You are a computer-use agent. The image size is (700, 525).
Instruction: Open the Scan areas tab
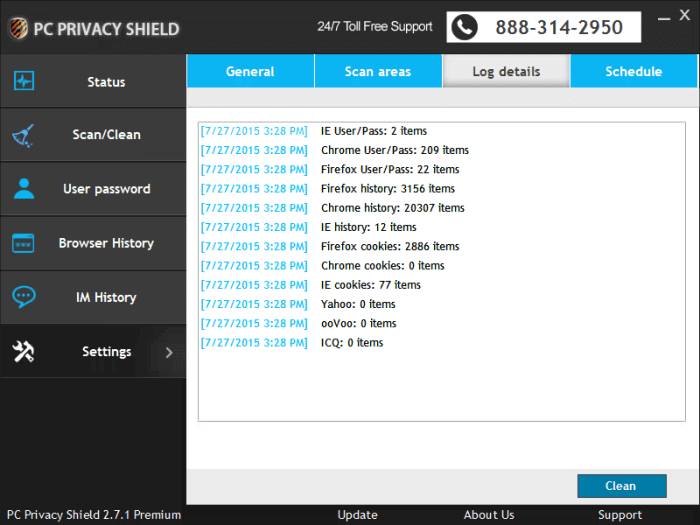378,71
